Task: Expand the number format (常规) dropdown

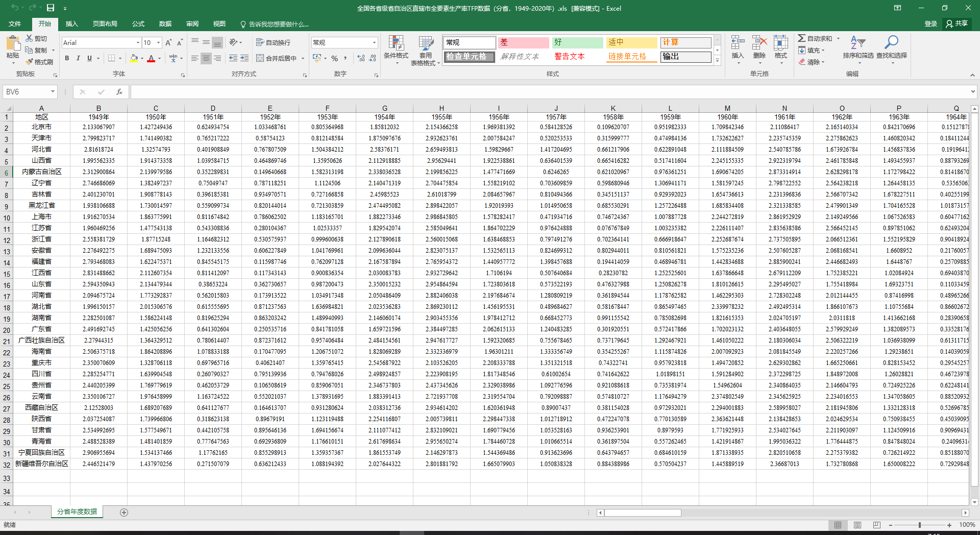Action: 374,43
